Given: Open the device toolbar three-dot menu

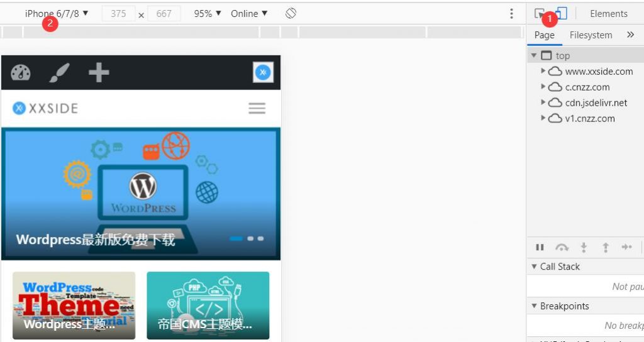Looking at the screenshot, I should pos(511,14).
